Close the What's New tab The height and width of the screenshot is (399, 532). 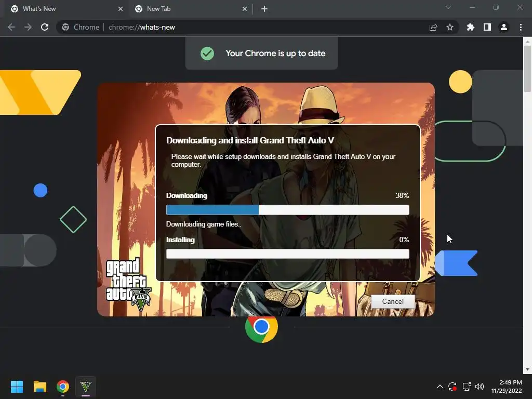121,9
